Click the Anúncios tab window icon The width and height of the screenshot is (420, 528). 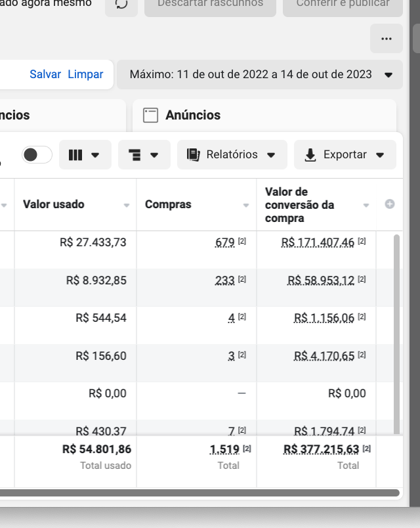(151, 116)
